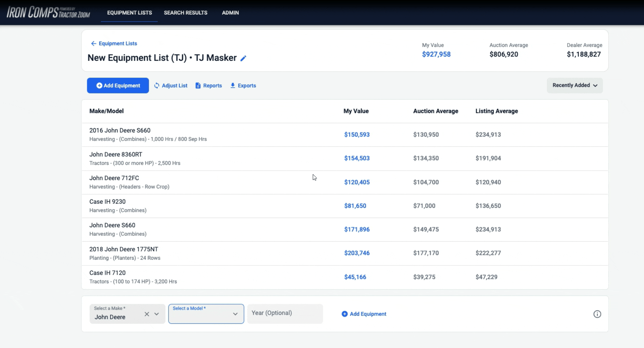
Task: Click listing average $120,940
Action: 488,182
